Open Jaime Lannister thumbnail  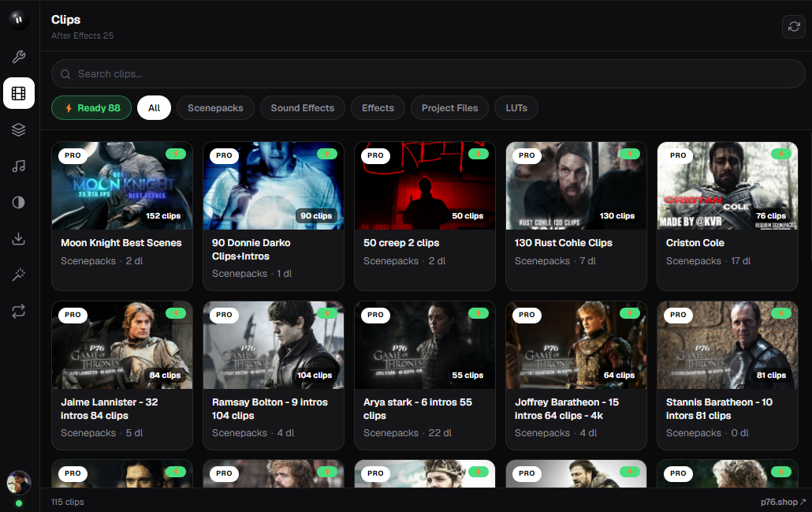pos(122,345)
